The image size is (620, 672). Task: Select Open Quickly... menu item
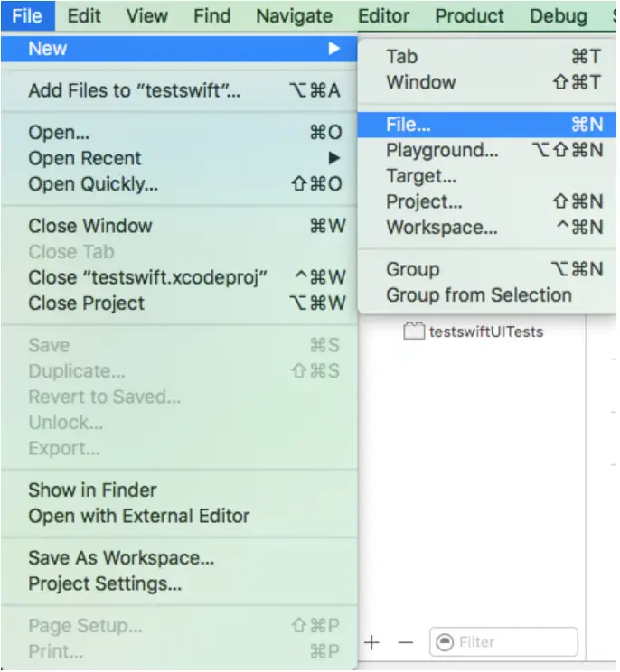click(x=93, y=184)
